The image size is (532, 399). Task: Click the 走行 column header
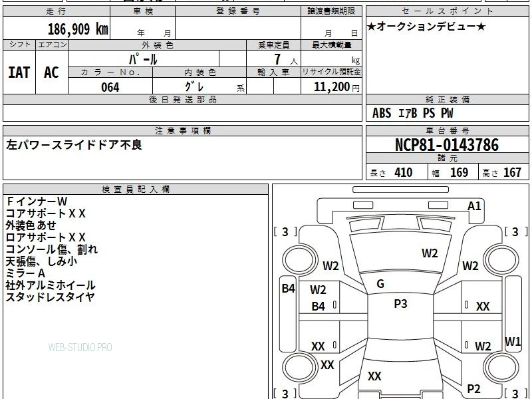57,11
